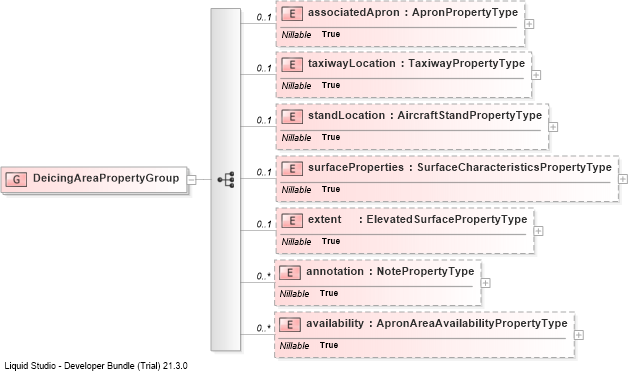
Task: Click Nillable True under availability
Action: pos(309,346)
